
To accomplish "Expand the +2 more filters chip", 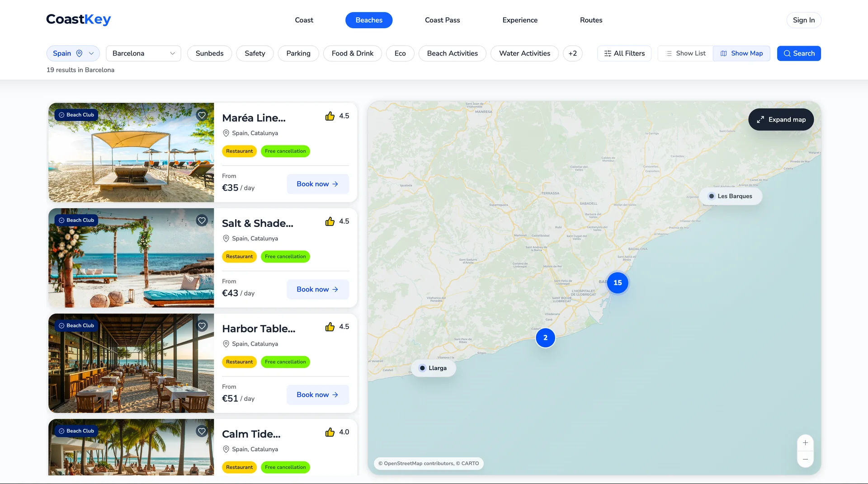I will [x=572, y=53].
